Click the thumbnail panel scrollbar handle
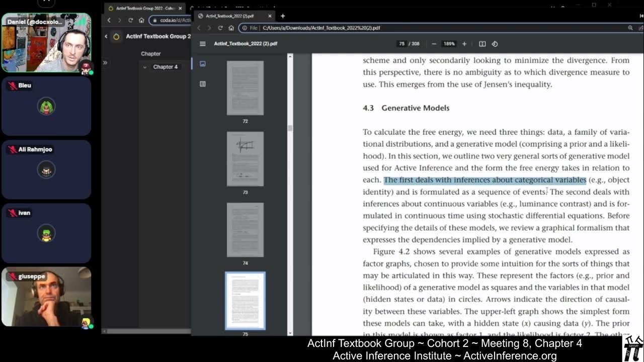The image size is (644, 362). pyautogui.click(x=290, y=128)
